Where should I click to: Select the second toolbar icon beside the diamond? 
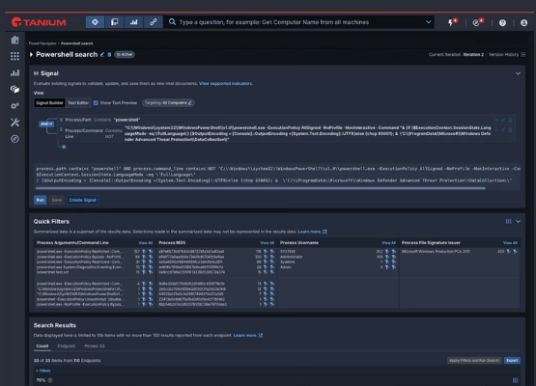tap(115, 22)
